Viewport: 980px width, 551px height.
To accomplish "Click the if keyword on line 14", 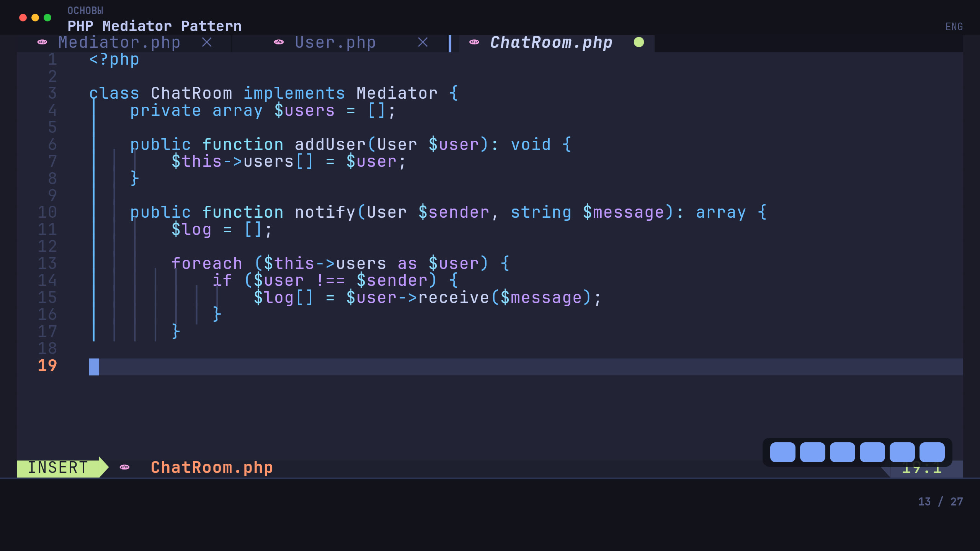I will (222, 280).
